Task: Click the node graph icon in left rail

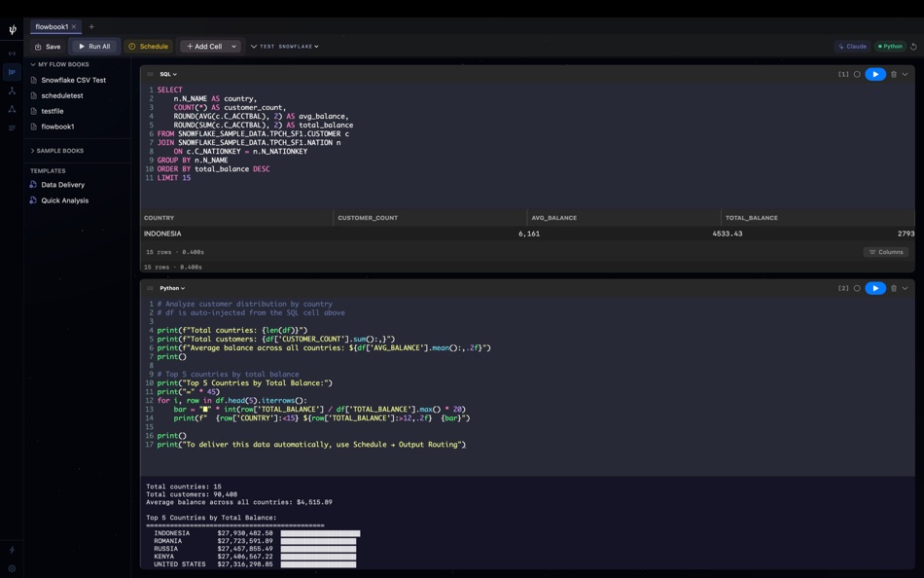Action: click(x=12, y=90)
